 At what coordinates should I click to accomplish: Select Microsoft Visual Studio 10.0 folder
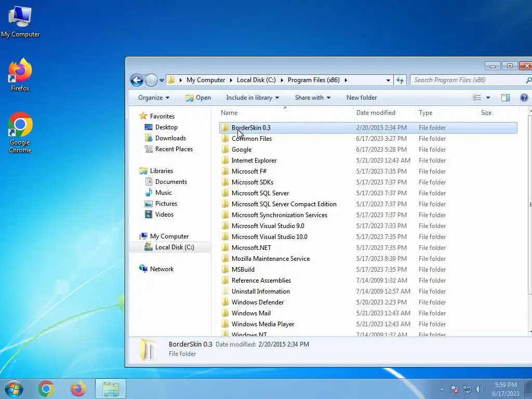point(269,237)
